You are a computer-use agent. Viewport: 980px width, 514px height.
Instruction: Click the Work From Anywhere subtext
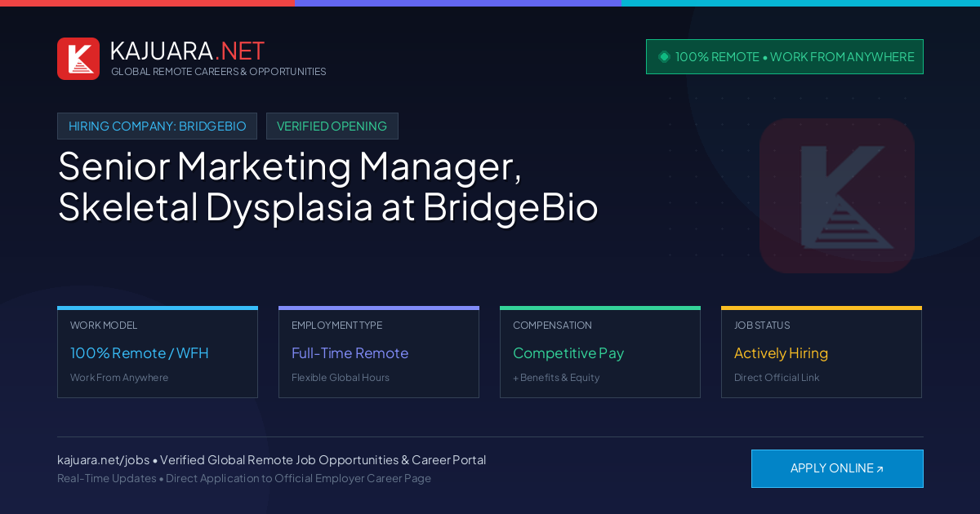(x=119, y=378)
